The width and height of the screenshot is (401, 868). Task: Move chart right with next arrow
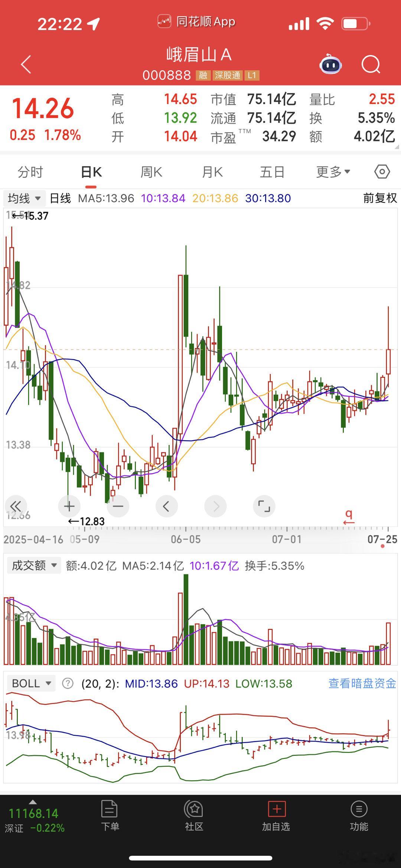(215, 506)
